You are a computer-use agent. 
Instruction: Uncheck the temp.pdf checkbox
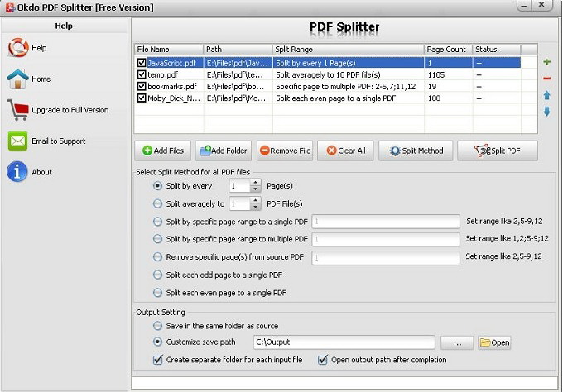(x=142, y=74)
